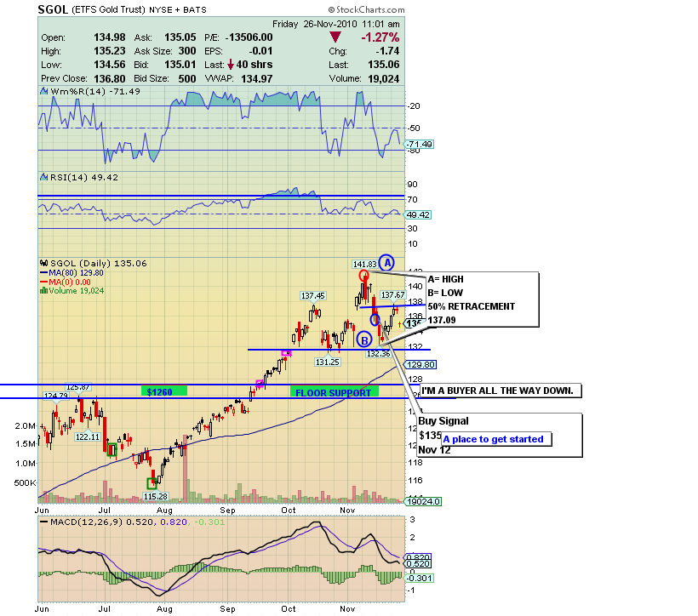Select the Ask value 135.05
Screen dimensions: 698x616
point(180,37)
